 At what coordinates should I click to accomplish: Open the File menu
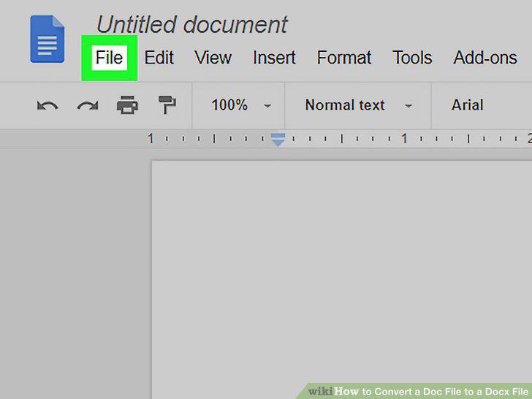110,58
